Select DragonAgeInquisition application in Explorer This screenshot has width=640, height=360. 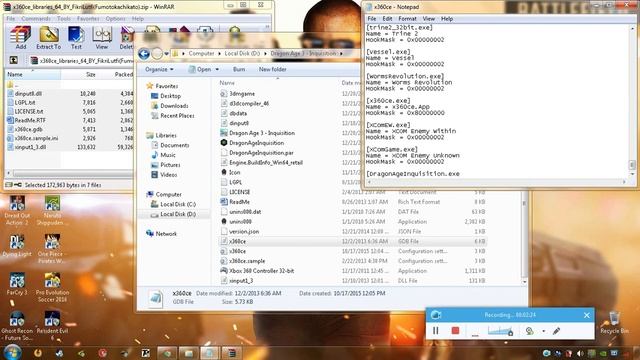(252, 143)
